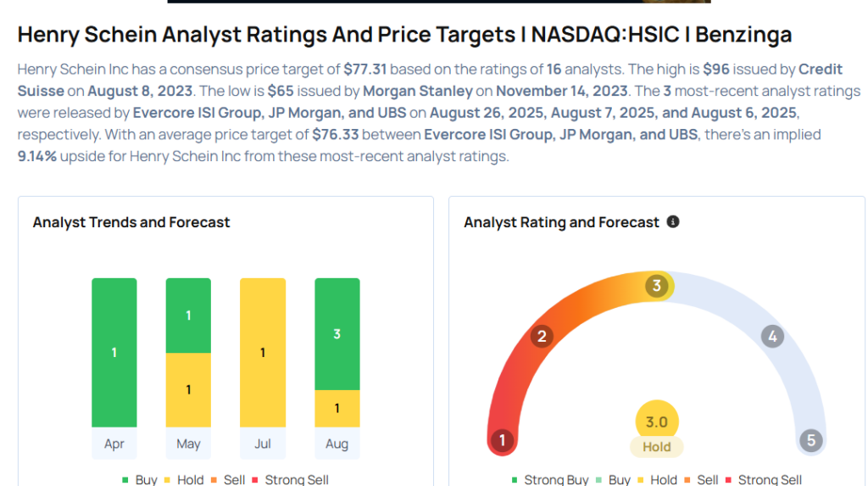868x486 pixels.
Task: Select gauge marker number 1
Action: point(502,440)
